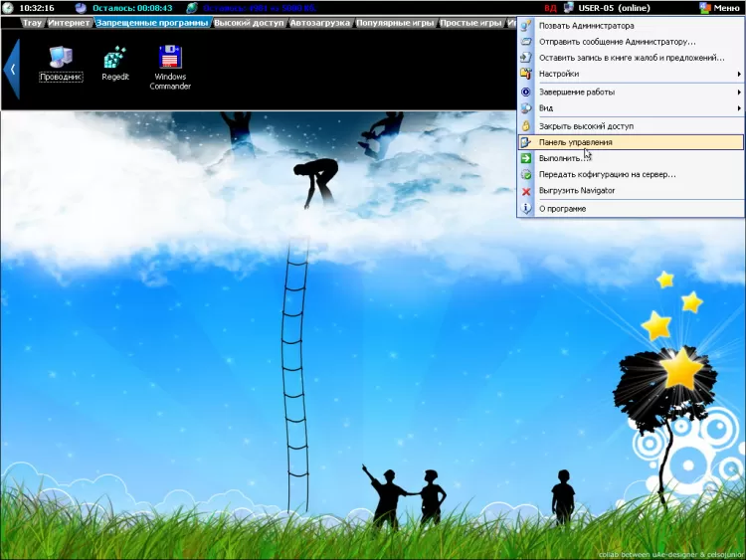This screenshot has width=746, height=560.
Task: Expand the Настройки submenu arrow
Action: click(739, 74)
